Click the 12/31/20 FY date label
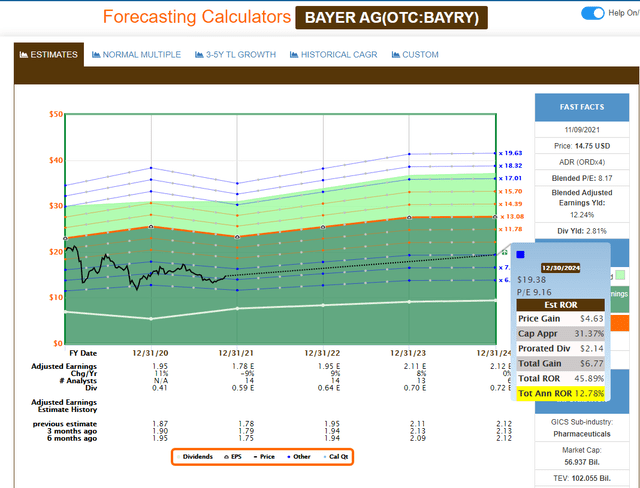 pyautogui.click(x=150, y=353)
